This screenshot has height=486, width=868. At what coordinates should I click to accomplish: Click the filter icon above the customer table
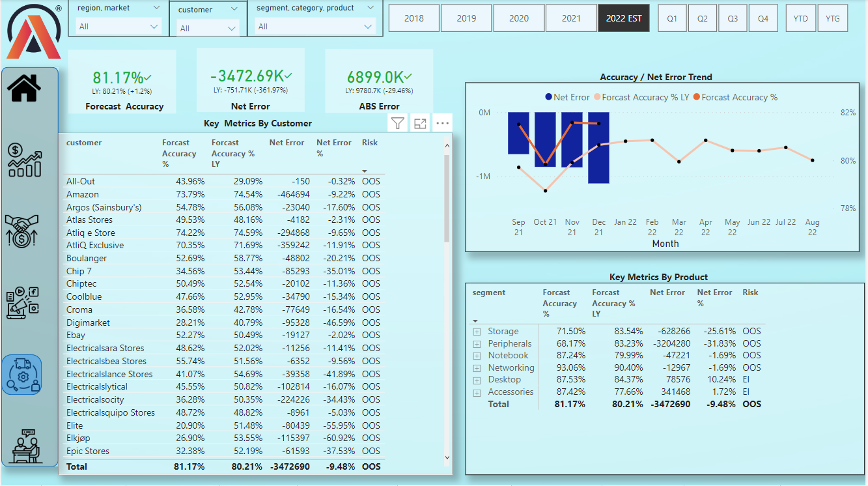397,122
